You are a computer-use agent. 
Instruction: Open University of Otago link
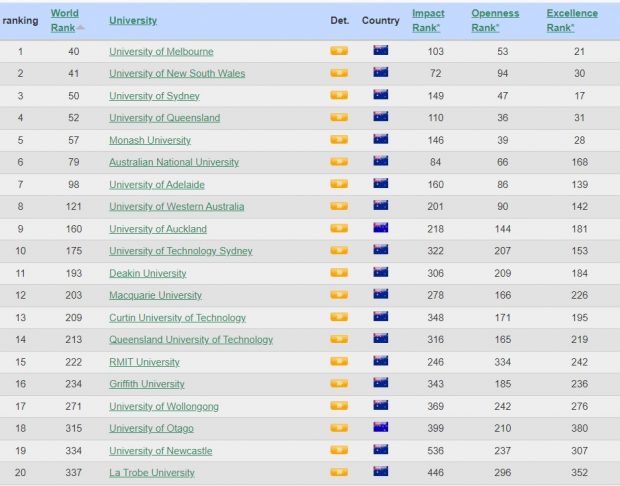pyautogui.click(x=151, y=428)
